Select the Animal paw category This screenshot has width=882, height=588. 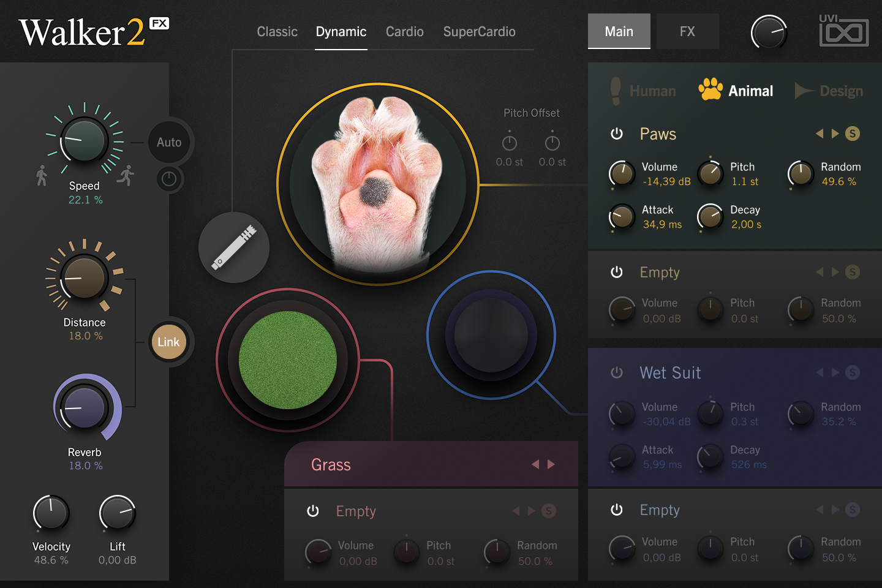[x=736, y=91]
